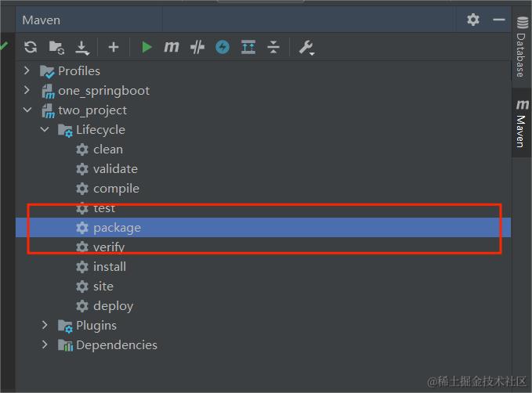Click gear icon beside compile
Image resolution: width=532 pixels, height=393 pixels.
coord(82,189)
